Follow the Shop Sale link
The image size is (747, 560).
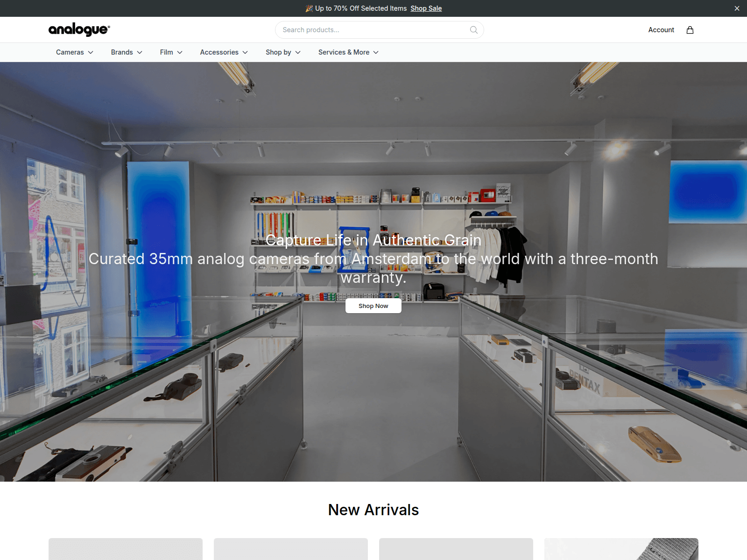click(426, 8)
